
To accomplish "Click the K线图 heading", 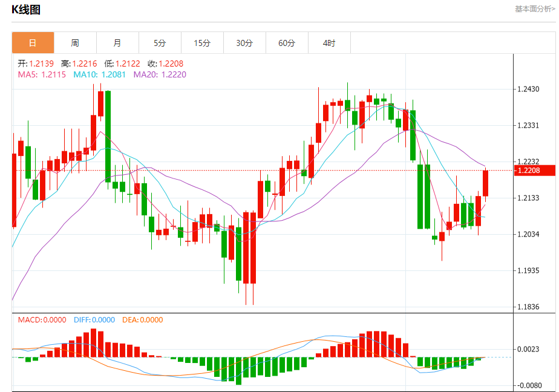I will (26, 10).
